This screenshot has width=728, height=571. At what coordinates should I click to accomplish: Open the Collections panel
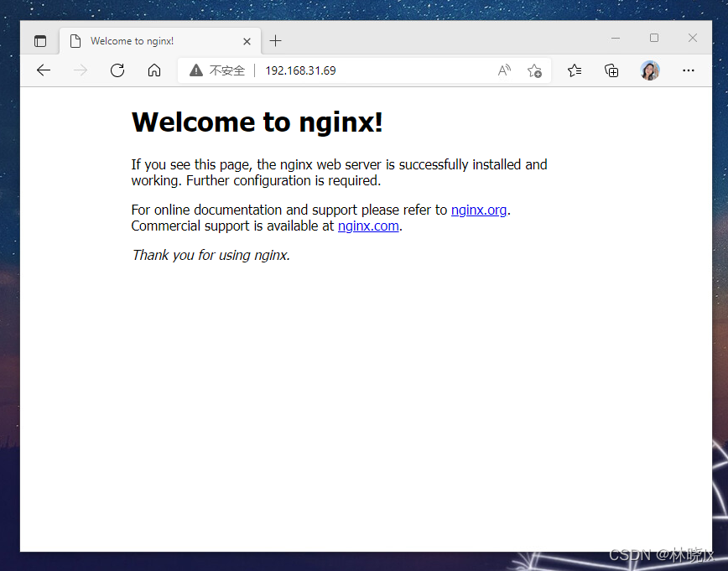pos(611,70)
